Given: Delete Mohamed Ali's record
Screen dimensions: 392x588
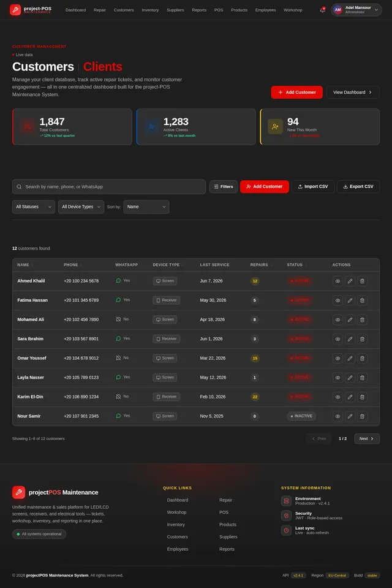Looking at the screenshot, I should coord(362,320).
